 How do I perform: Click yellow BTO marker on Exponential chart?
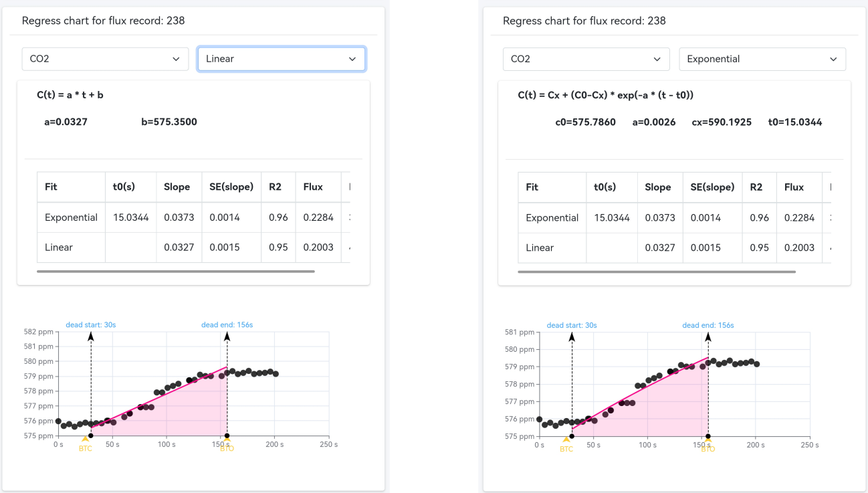tap(708, 441)
